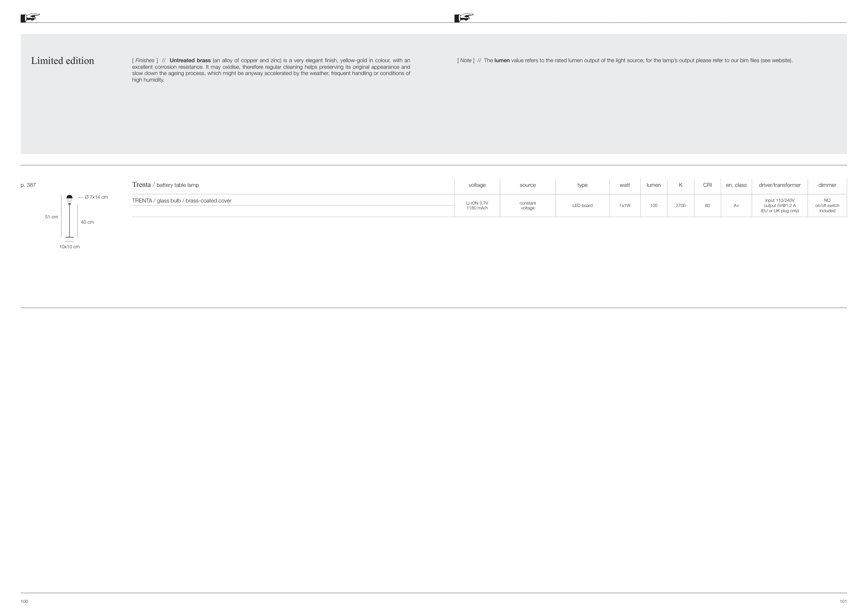The image size is (868, 614).
Task: Click the NO on/off switch included cell
Action: click(827, 206)
